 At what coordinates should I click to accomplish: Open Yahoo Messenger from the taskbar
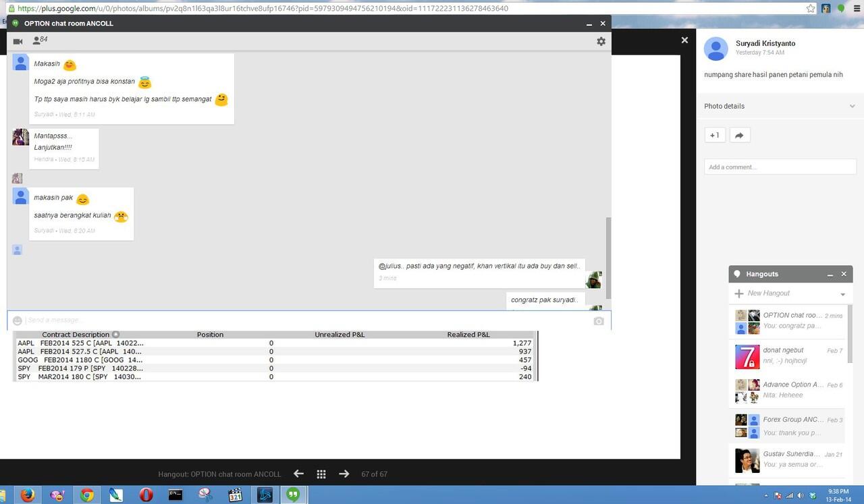tap(57, 495)
